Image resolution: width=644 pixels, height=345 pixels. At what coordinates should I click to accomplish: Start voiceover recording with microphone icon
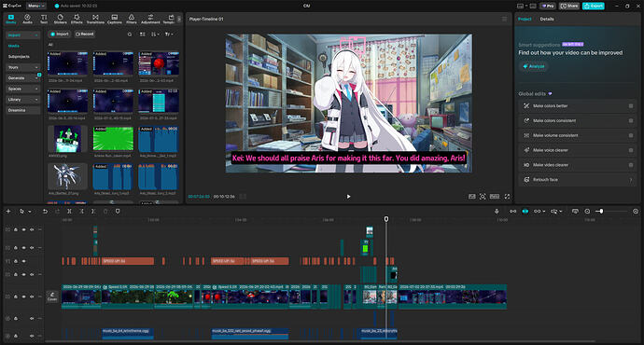pyautogui.click(x=497, y=212)
